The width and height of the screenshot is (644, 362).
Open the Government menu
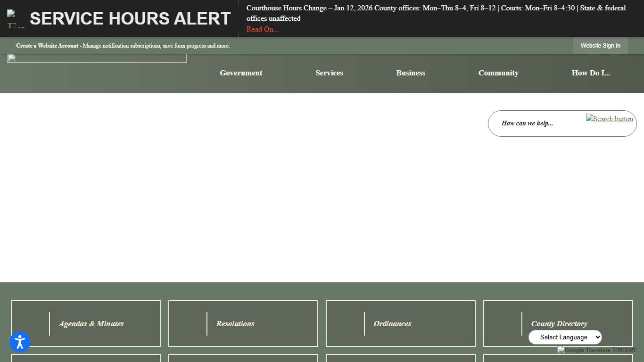click(241, 73)
